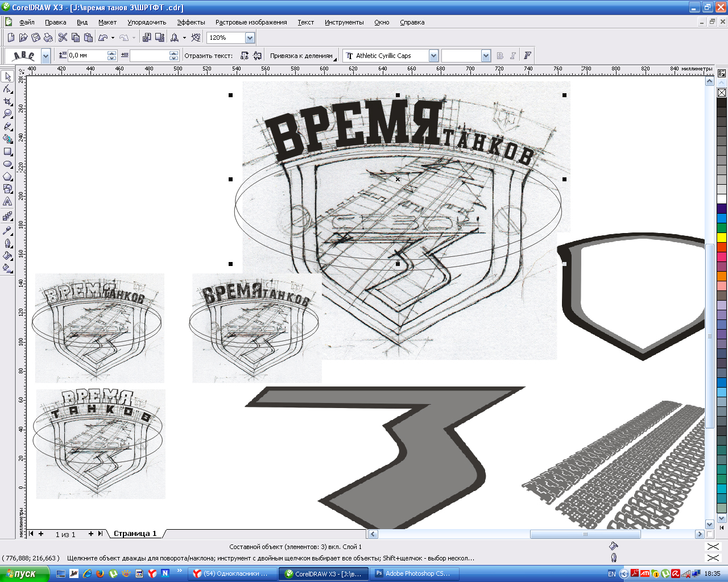Viewport: 728px width, 582px height.
Task: Open the text-on-path preset ABC dropdown
Action: [45, 56]
